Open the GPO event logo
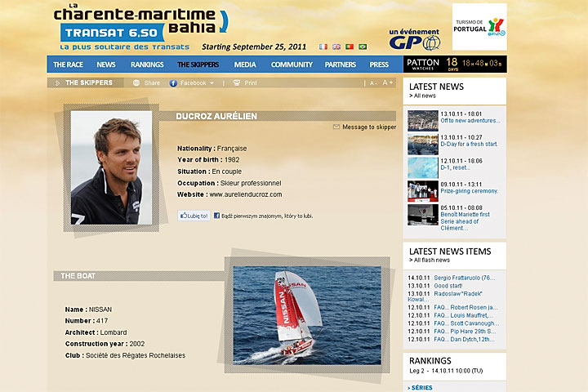The height and width of the screenshot is (392, 588). [x=414, y=40]
